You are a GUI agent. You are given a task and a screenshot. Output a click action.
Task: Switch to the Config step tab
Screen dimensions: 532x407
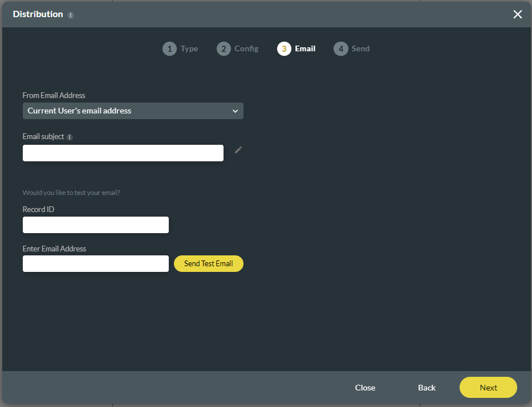coord(238,48)
